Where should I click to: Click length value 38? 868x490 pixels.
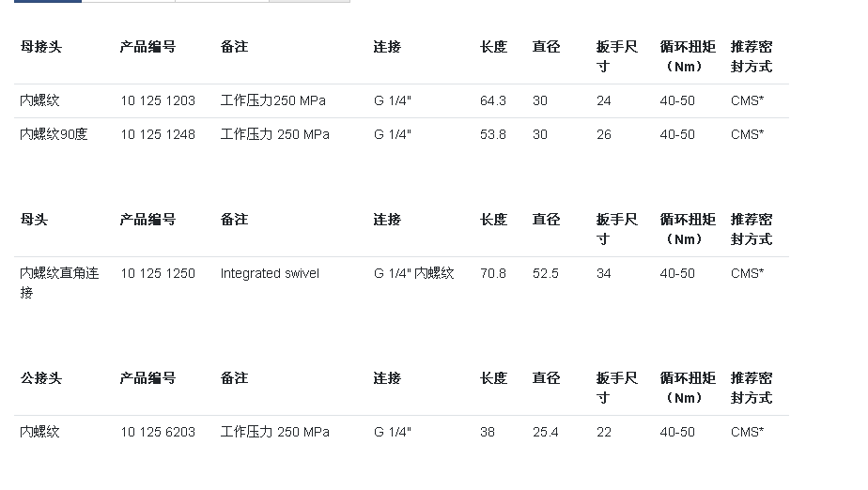(488, 432)
